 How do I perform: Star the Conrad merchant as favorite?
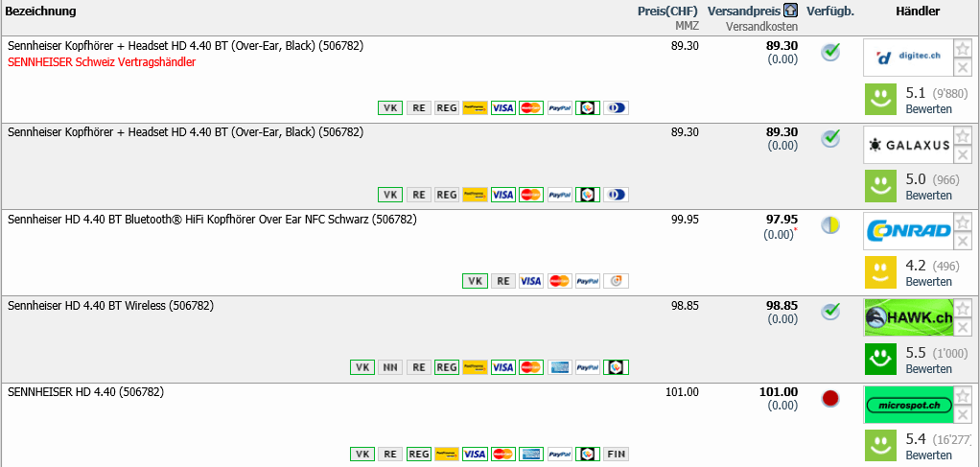click(963, 222)
